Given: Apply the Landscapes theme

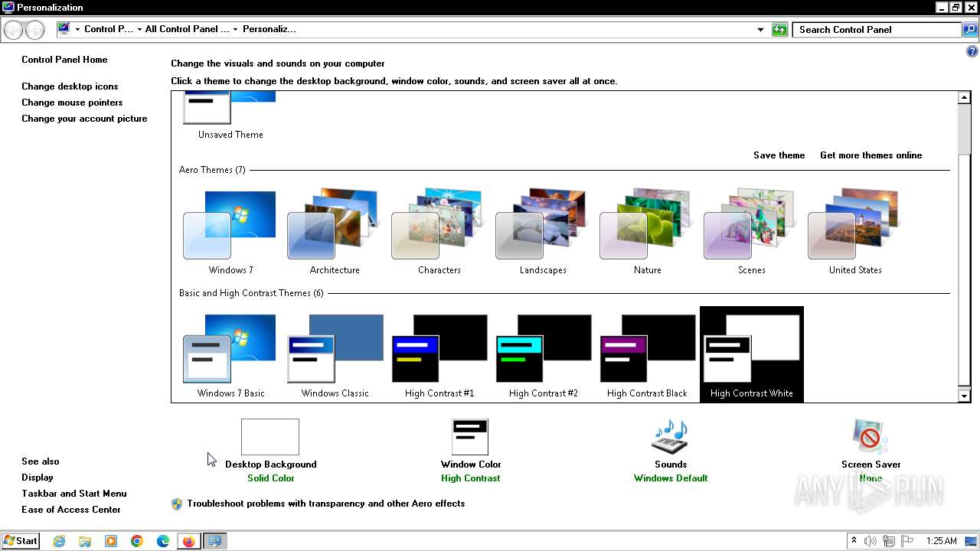Looking at the screenshot, I should point(543,230).
